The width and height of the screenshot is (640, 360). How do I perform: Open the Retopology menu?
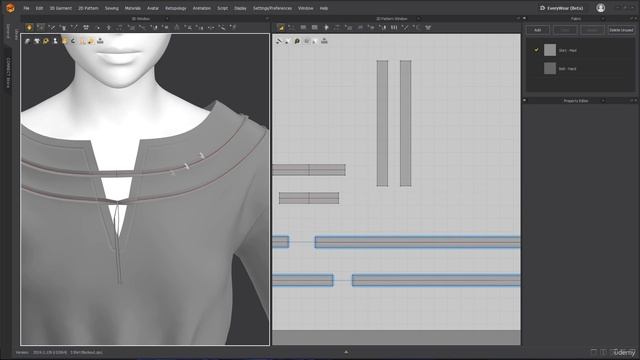click(176, 8)
